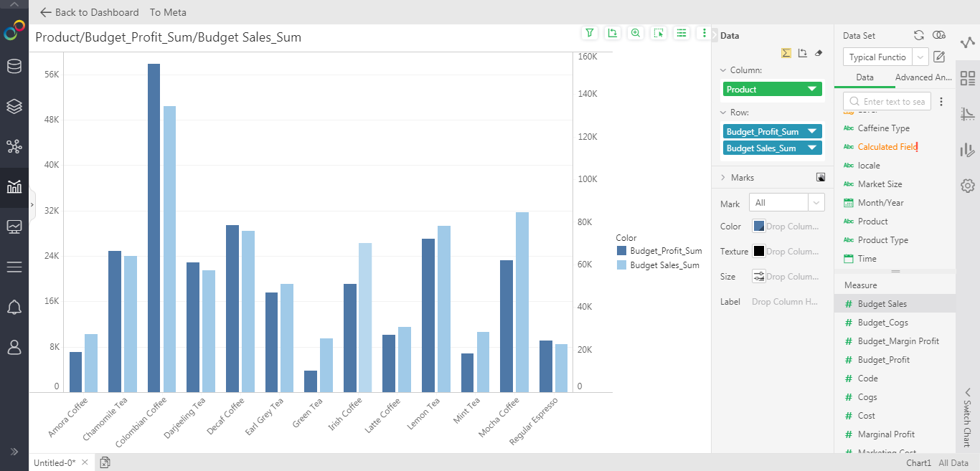Viewport: 980px width, 471px height.
Task: Toggle the data table view icon
Action: pos(681,33)
